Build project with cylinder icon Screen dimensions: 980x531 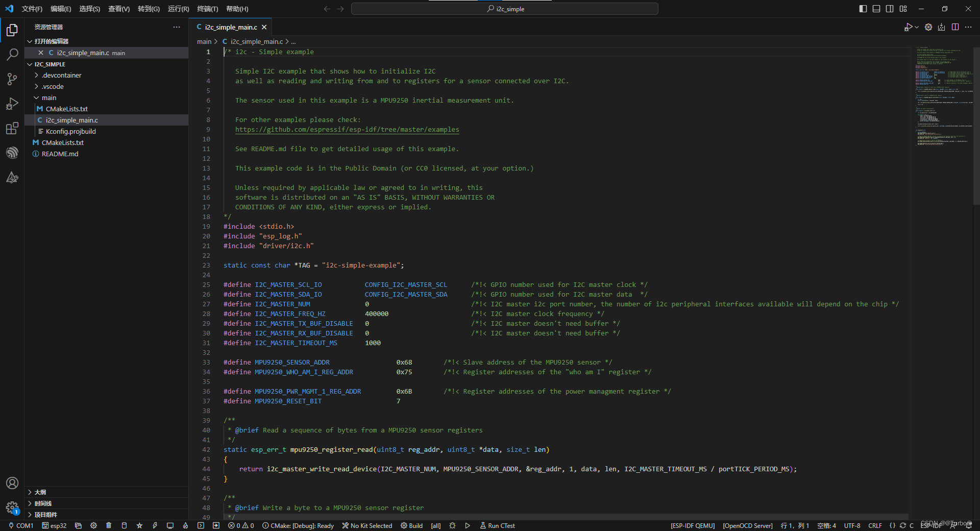pos(124,525)
